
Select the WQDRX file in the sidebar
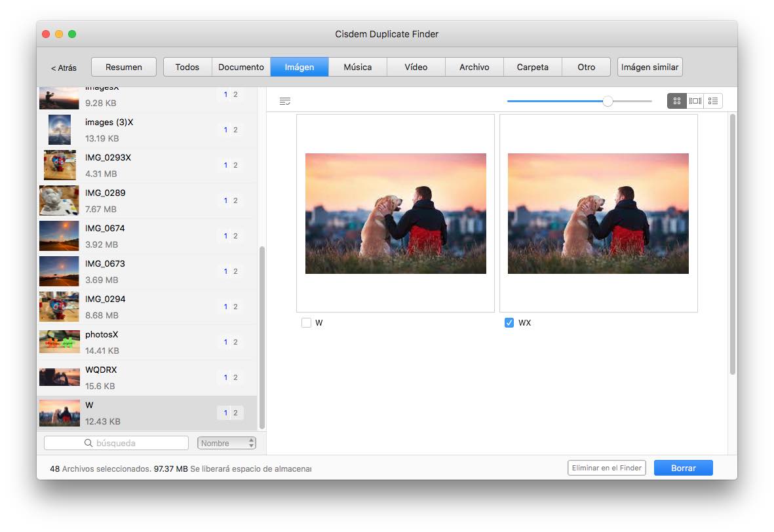coord(131,377)
